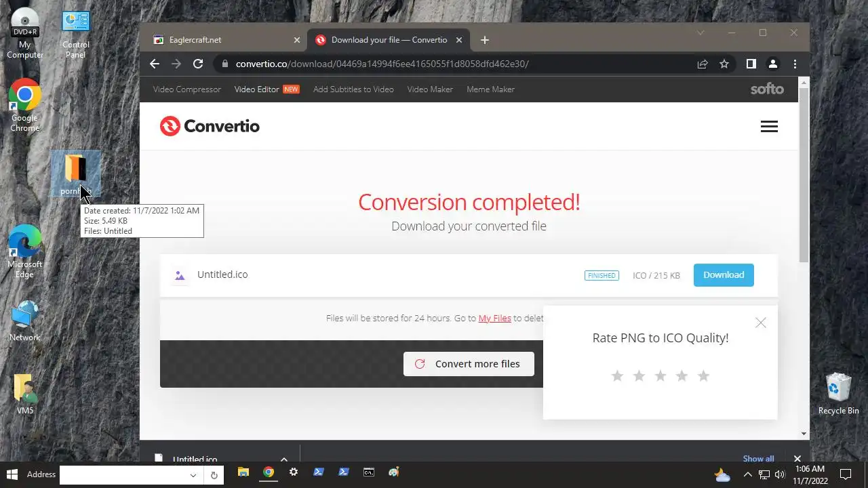Open File Explorer from the taskbar
This screenshot has height=488, width=868.
pyautogui.click(x=243, y=472)
